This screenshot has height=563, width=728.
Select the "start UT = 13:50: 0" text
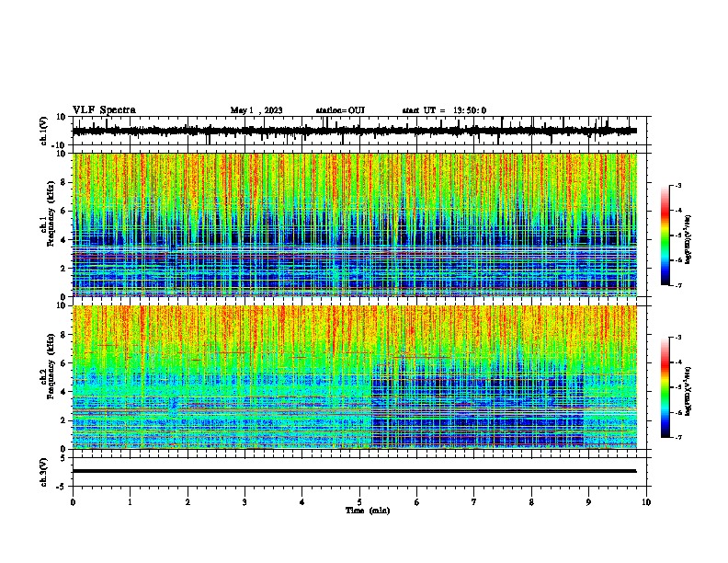444,110
